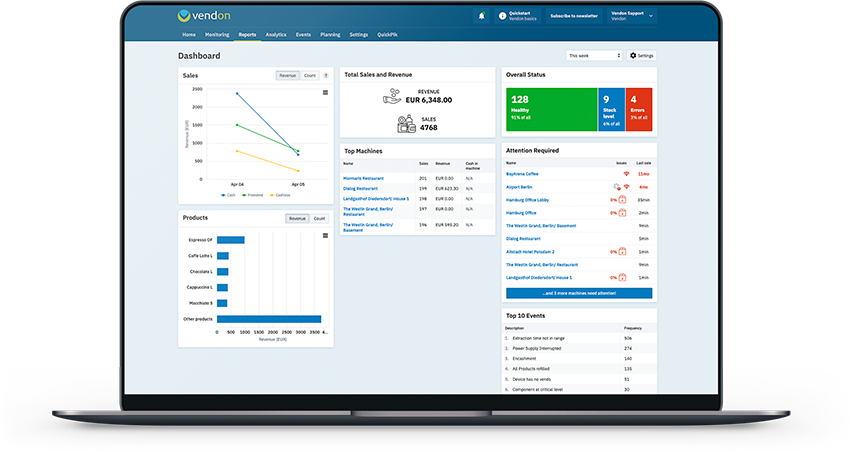Open the Reports menu
This screenshot has height=452, width=850.
[x=247, y=35]
